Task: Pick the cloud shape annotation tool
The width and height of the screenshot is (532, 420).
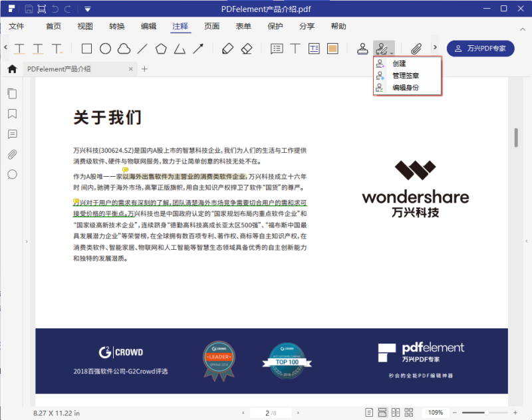Action: 125,48
